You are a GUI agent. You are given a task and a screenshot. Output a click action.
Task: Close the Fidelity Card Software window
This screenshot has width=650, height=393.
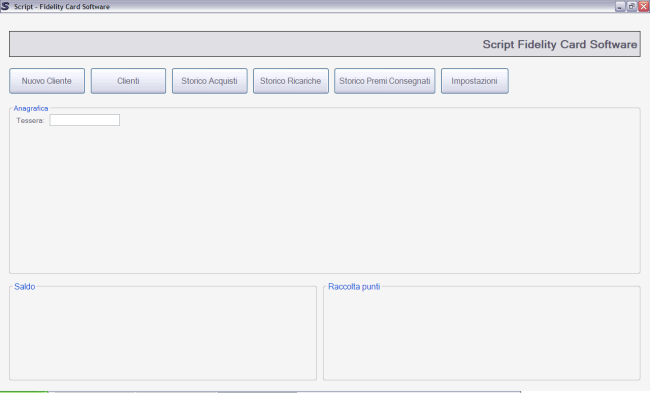click(643, 6)
